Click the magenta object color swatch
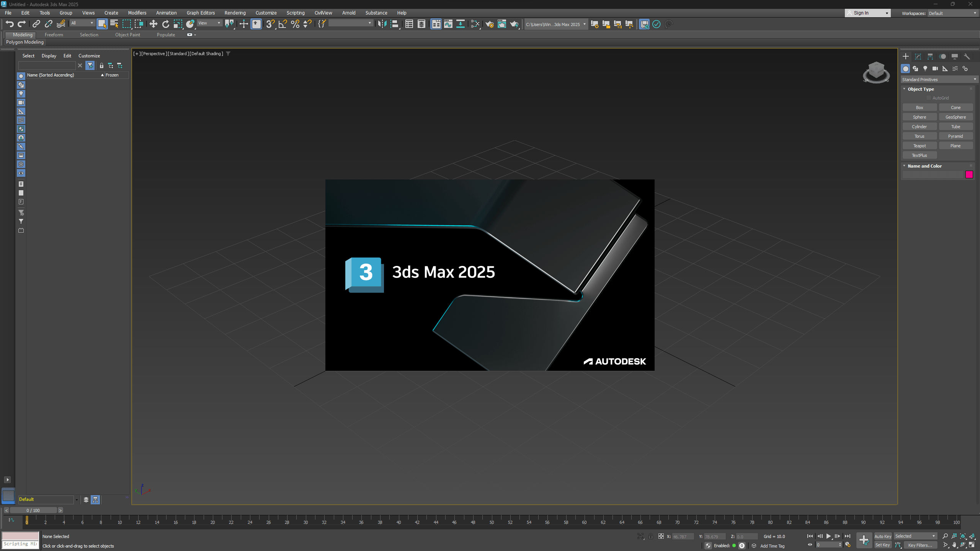The width and height of the screenshot is (980, 551). [969, 175]
